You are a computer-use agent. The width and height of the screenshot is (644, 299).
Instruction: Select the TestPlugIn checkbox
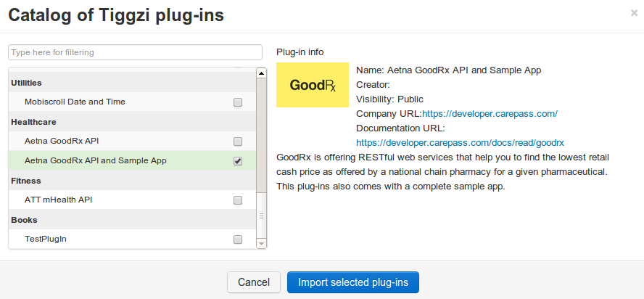tap(238, 239)
